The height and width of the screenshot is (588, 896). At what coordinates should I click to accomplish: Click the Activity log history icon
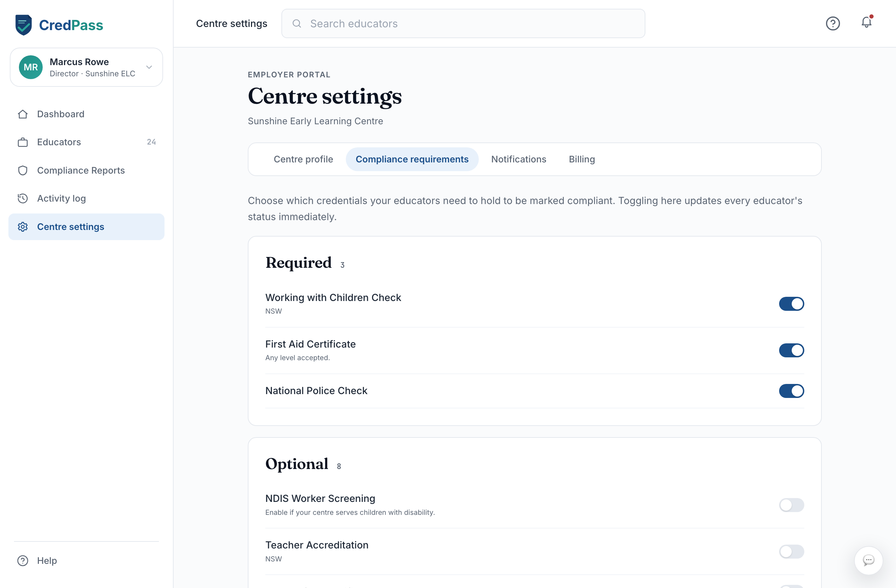coord(23,198)
